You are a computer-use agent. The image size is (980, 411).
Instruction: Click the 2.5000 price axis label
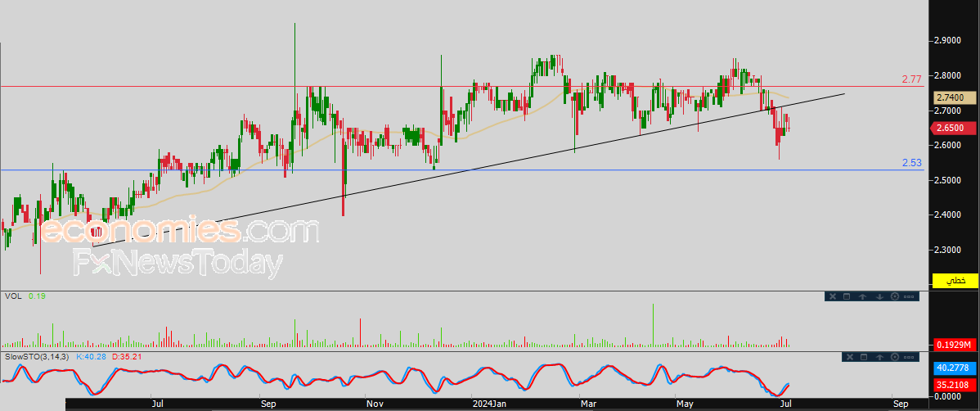point(947,180)
